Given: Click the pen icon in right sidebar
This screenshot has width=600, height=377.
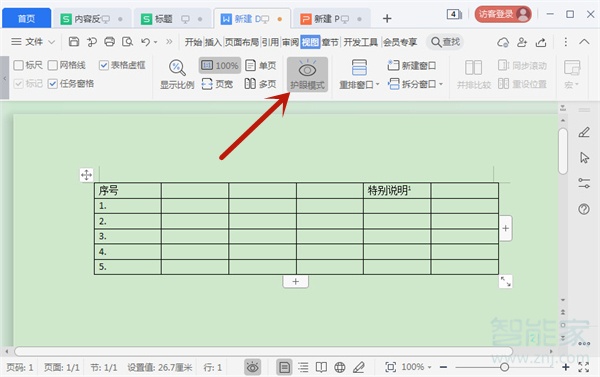Looking at the screenshot, I should 584,132.
